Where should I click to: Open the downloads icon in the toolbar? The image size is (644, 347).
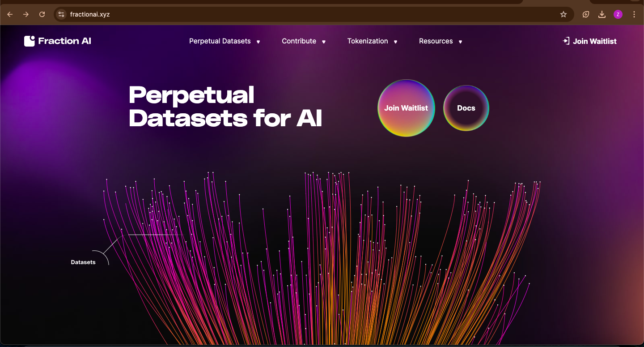(x=602, y=14)
